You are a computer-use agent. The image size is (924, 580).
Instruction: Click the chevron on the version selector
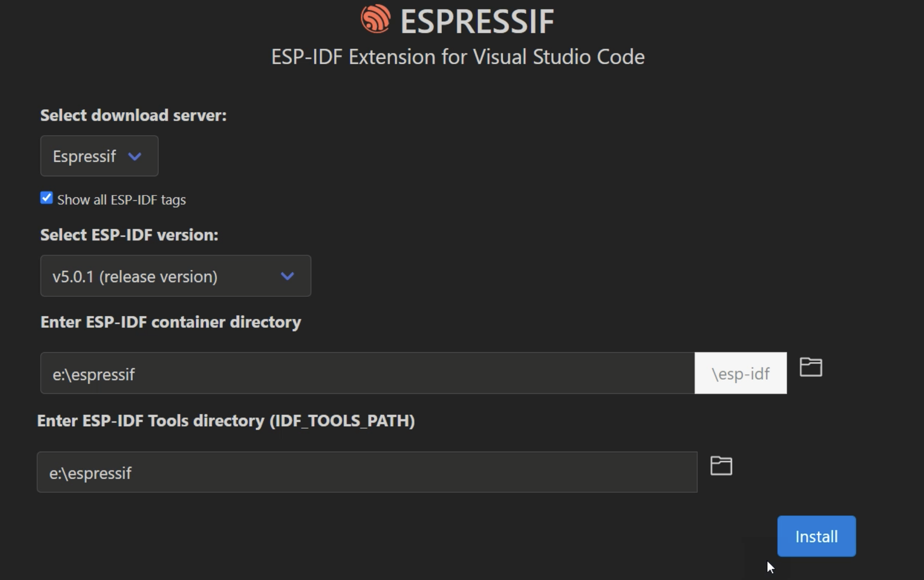pos(288,276)
